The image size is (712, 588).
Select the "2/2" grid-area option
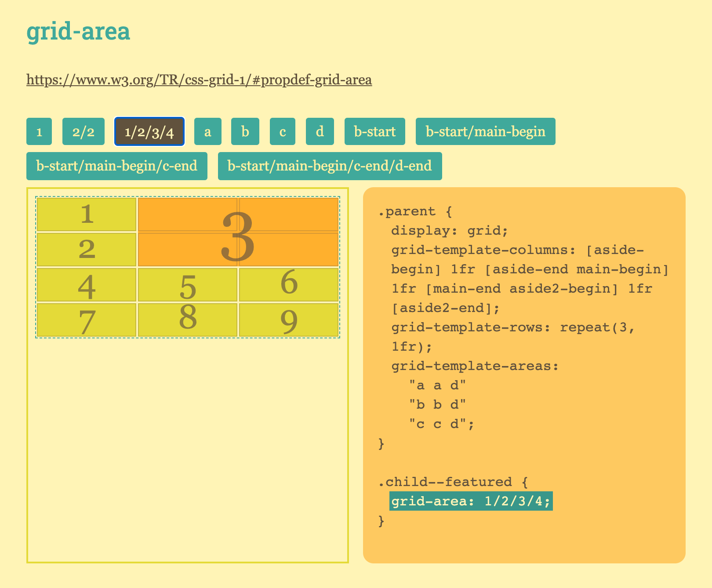pyautogui.click(x=84, y=131)
